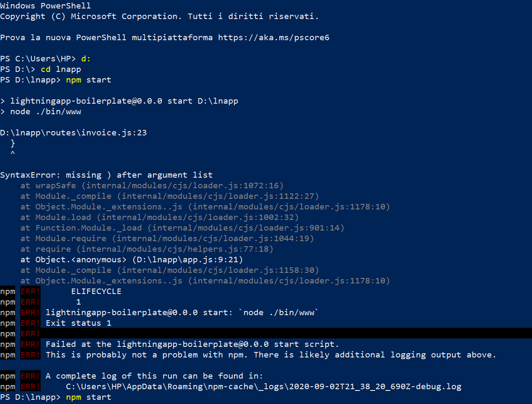Click the helpers.js:77:18 require trace line
532x404 pixels.
coord(147,249)
